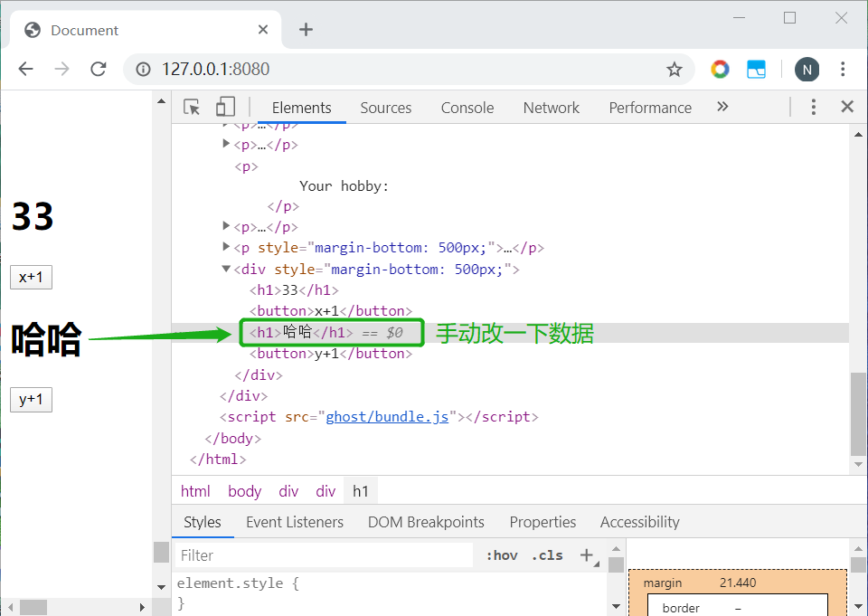The width and height of the screenshot is (868, 616).
Task: Reload the current page
Action: [99, 70]
